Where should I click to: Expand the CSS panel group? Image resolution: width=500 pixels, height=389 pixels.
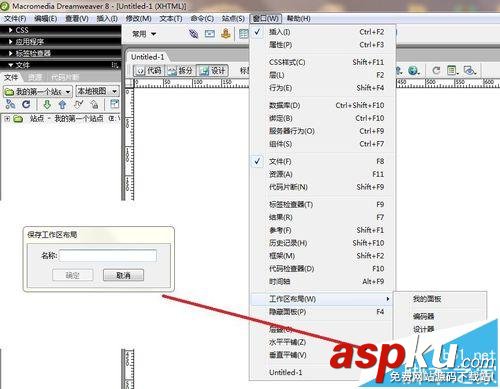(x=11, y=30)
